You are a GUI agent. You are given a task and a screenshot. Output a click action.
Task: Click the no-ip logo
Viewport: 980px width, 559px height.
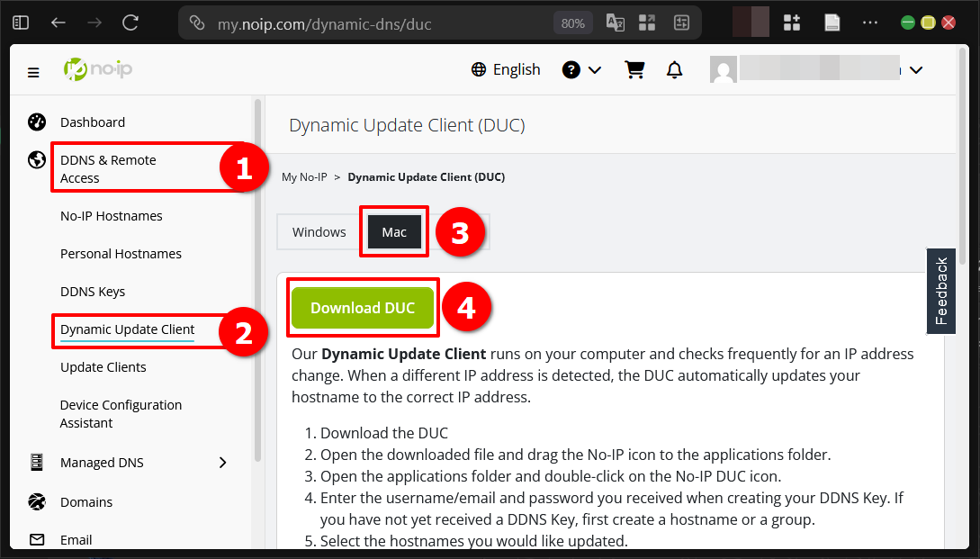coord(97,69)
